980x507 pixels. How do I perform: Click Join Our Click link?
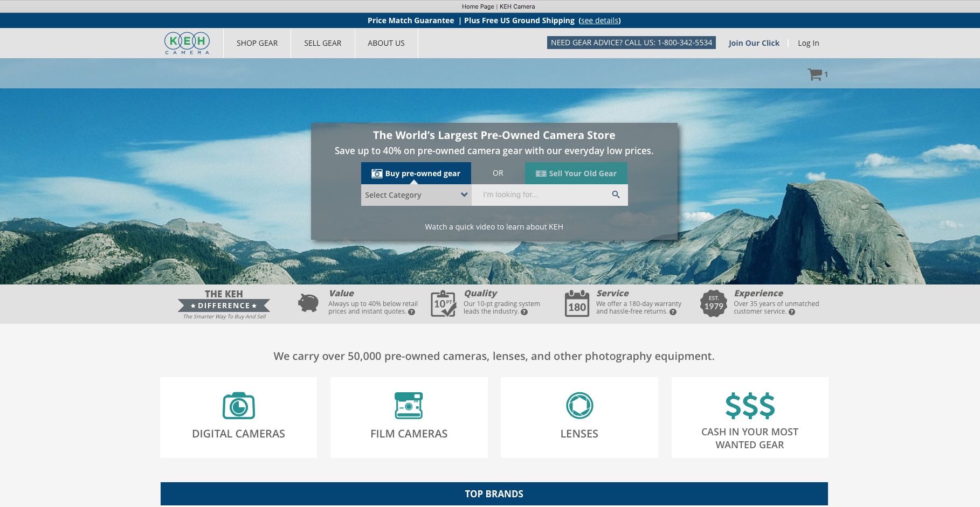(x=754, y=43)
